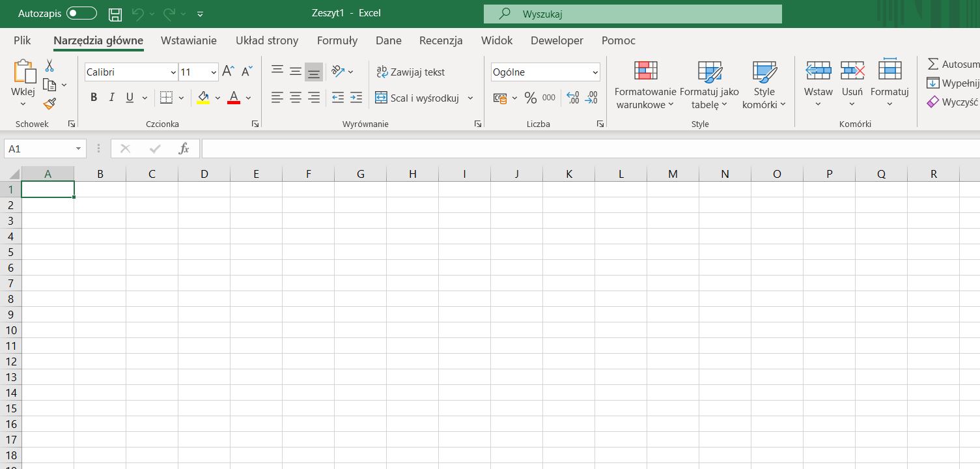Screen dimensions: 980x469
Task: Expand the Liczba dialog launcher
Action: coord(600,124)
